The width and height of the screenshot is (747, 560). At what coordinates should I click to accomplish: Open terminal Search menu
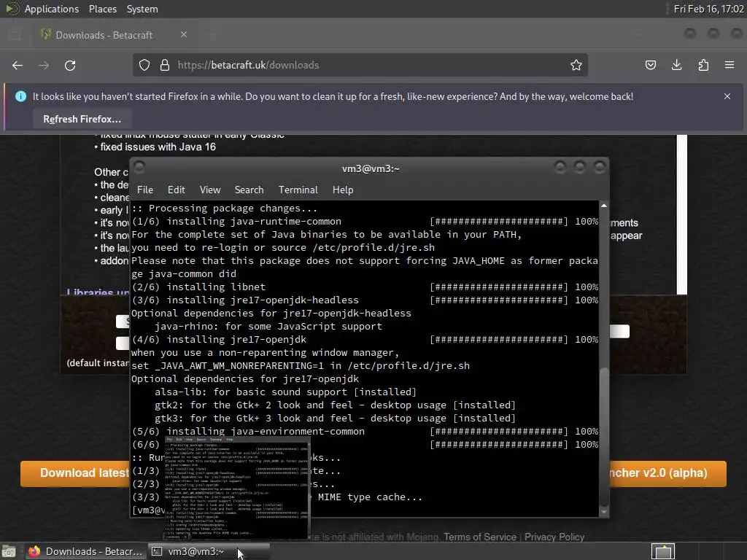[x=249, y=190]
